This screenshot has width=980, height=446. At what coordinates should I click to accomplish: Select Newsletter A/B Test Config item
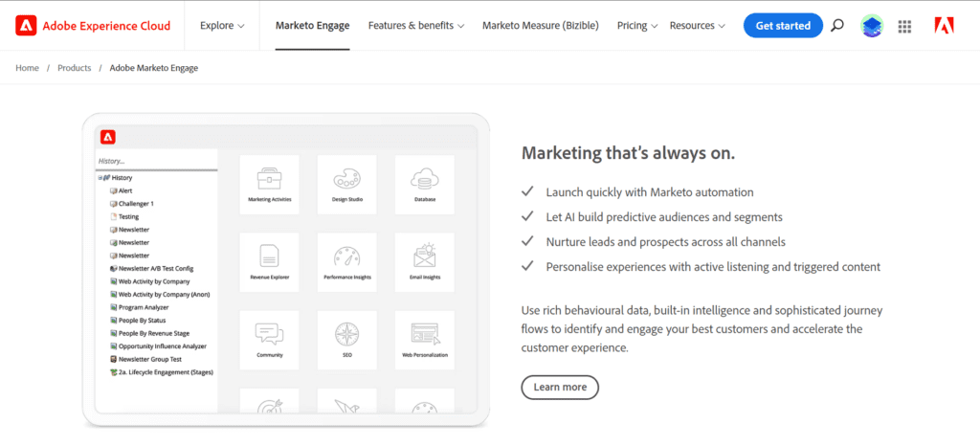[x=152, y=269]
